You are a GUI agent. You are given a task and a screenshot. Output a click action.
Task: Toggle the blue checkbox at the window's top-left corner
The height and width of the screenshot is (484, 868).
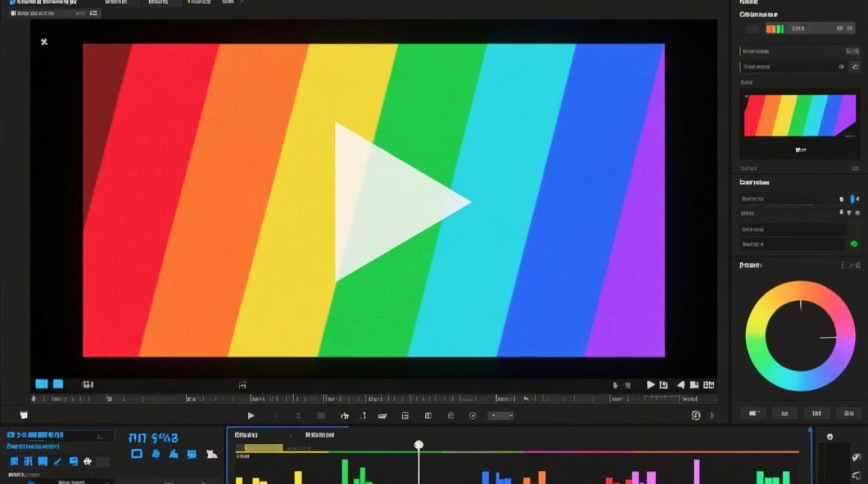(x=12, y=2)
